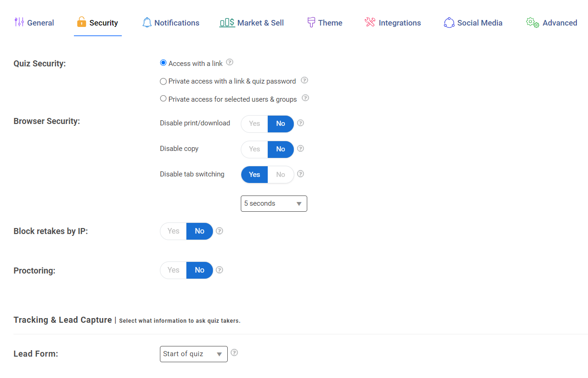Enable Proctoring by clicking Yes
The image size is (588, 378).
173,270
